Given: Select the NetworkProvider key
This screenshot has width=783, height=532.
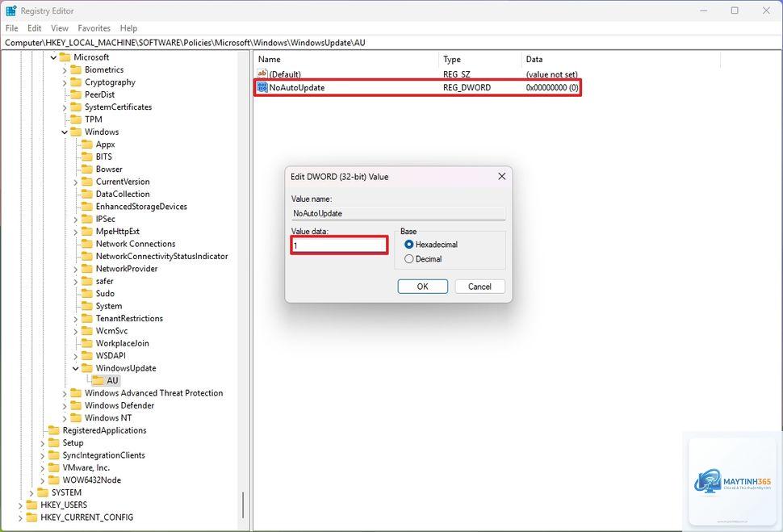Looking at the screenshot, I should coord(127,269).
